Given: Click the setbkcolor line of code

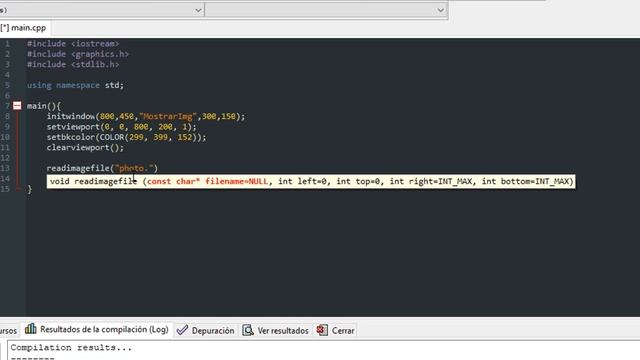Looking at the screenshot, I should tap(127, 137).
